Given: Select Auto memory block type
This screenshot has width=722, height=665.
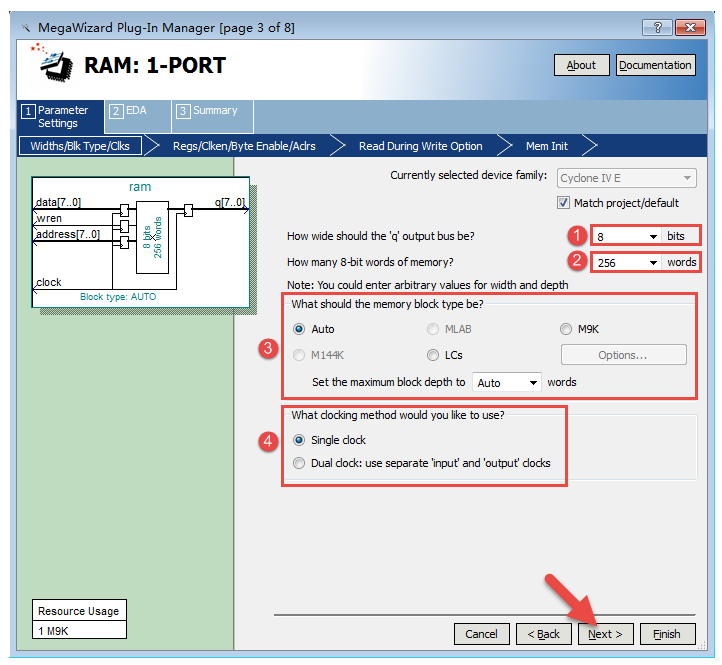Looking at the screenshot, I should tap(299, 329).
